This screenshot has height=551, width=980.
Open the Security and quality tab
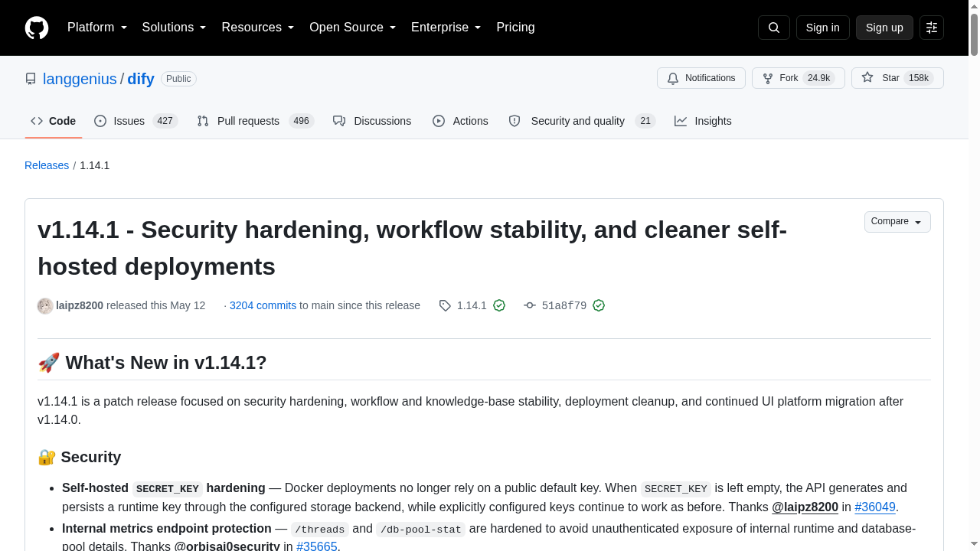[583, 121]
